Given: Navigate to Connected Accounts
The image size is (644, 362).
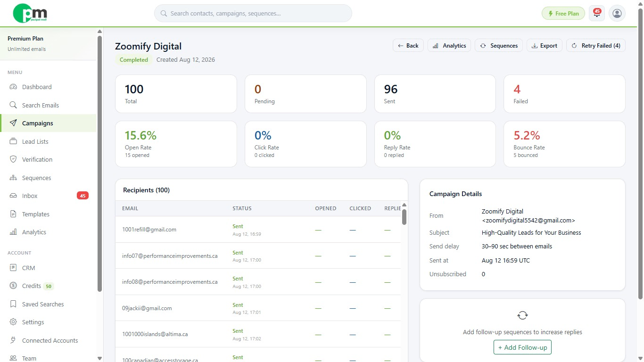Looking at the screenshot, I should [48, 340].
